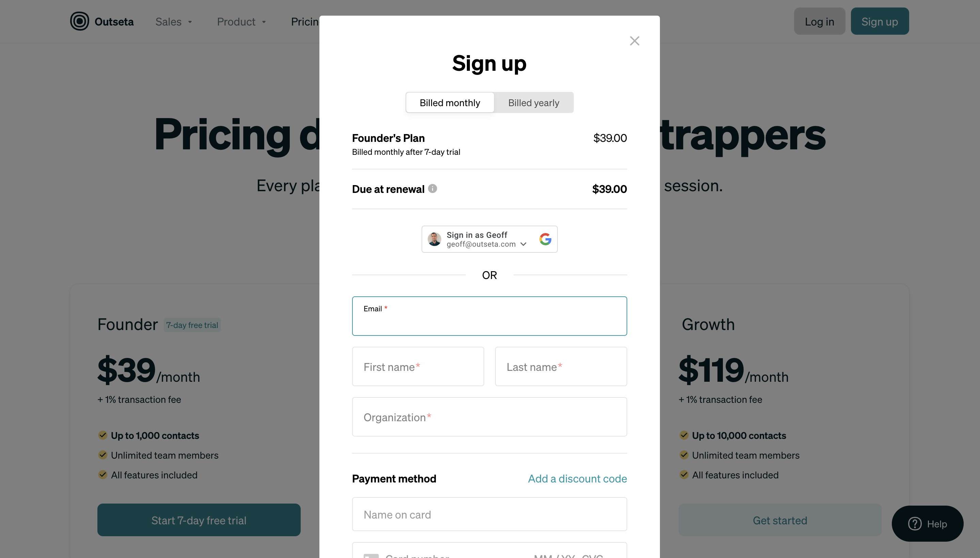This screenshot has width=980, height=558.
Task: Click the close modal X icon
Action: (x=634, y=41)
